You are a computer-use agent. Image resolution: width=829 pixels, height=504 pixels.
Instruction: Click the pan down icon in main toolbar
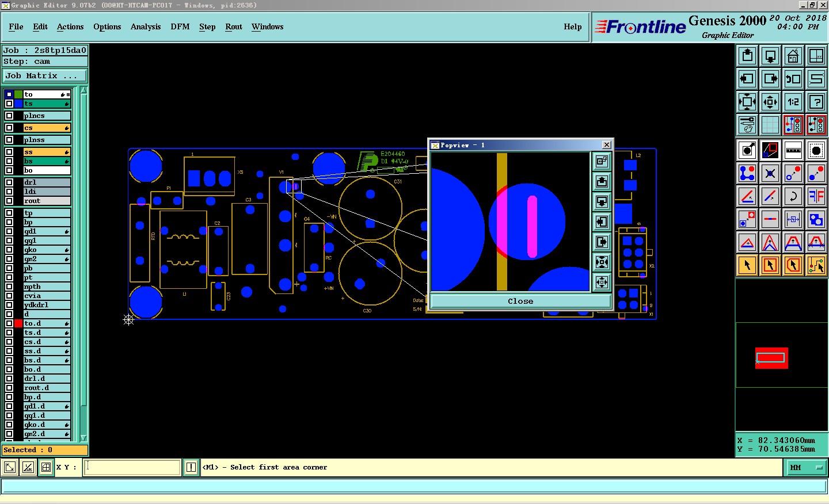tap(770, 56)
